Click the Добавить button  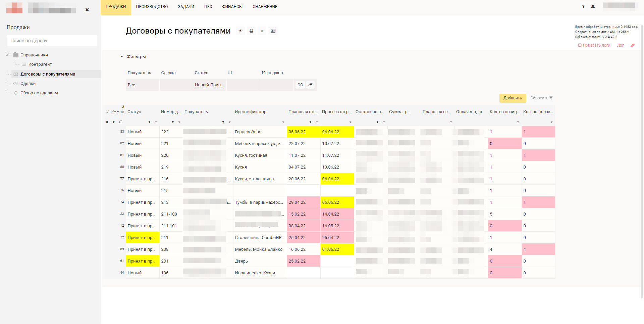coord(513,98)
